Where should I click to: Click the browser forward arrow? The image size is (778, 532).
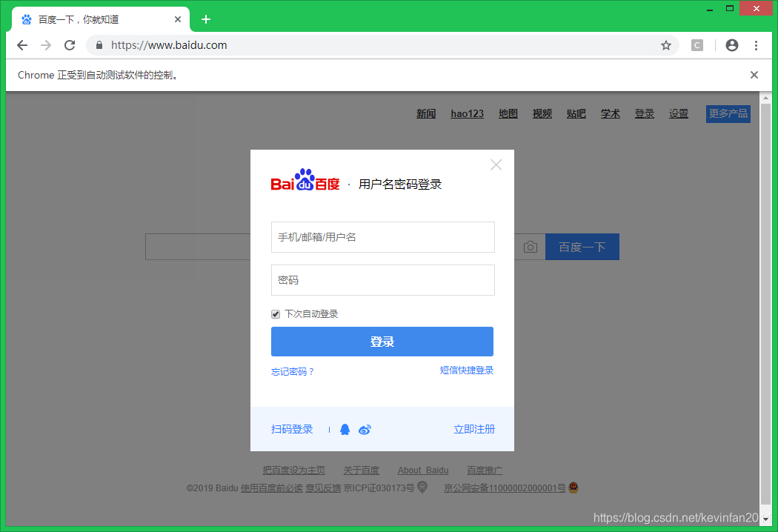(x=46, y=45)
